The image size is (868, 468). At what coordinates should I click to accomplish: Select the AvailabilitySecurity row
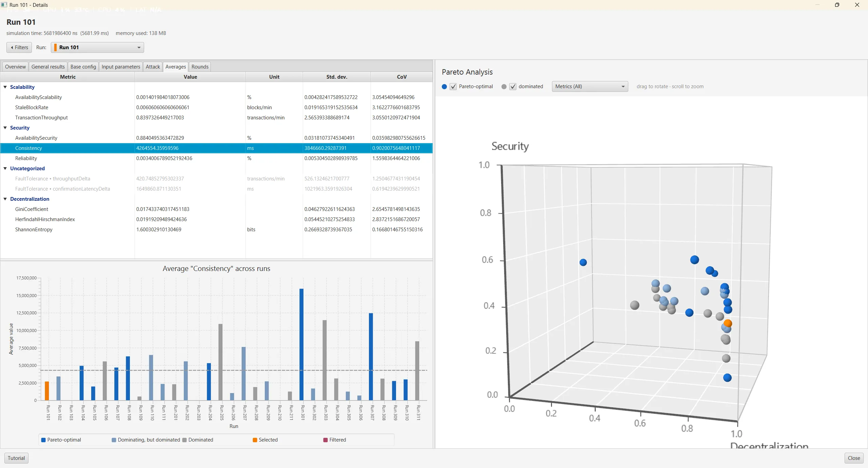(x=216, y=138)
